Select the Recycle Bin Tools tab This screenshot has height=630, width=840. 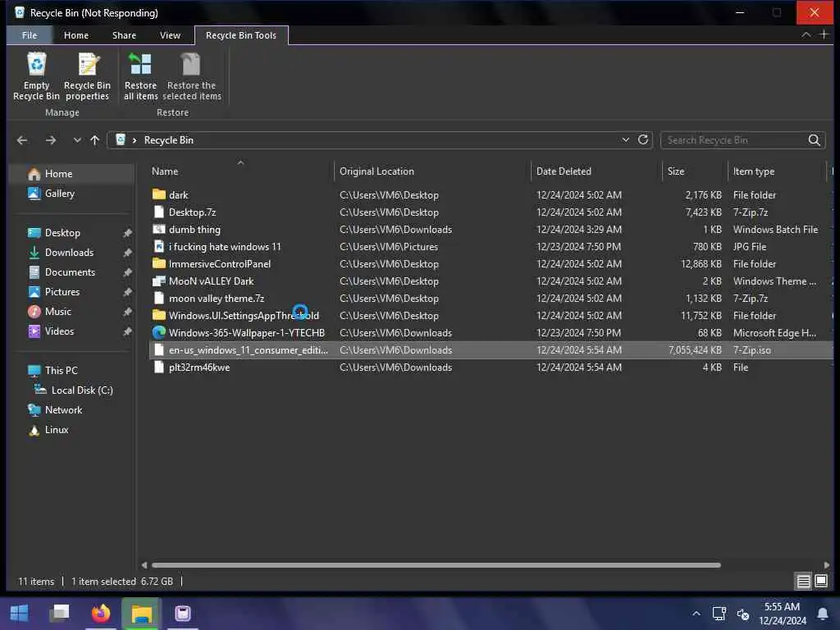click(241, 35)
